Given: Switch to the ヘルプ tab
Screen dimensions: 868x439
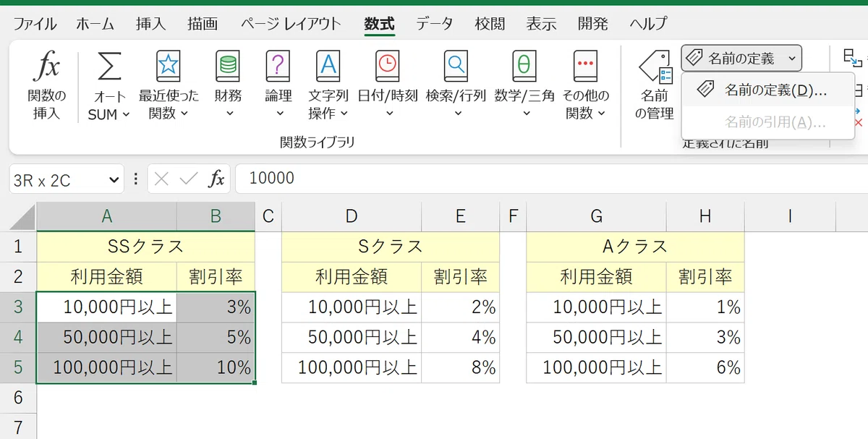Looking at the screenshot, I should tap(648, 23).
